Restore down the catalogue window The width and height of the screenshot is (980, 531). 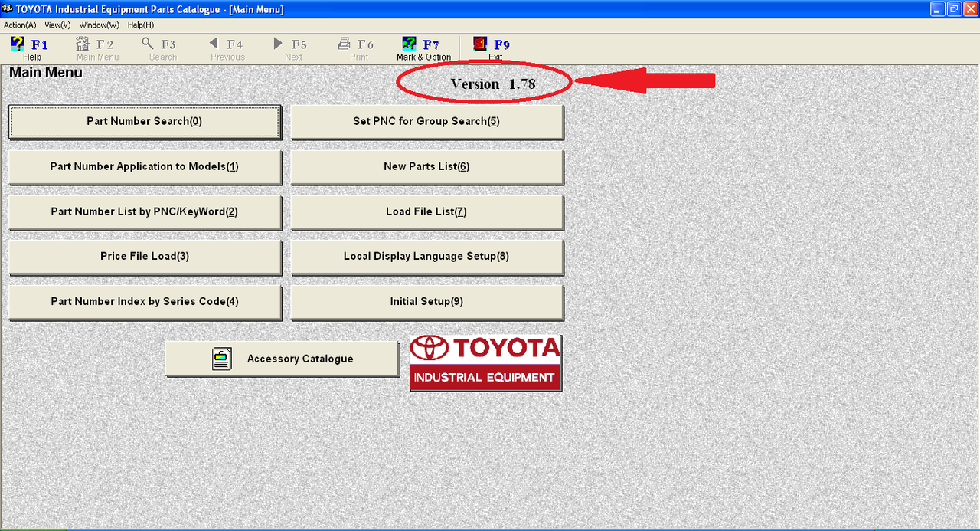(954, 9)
